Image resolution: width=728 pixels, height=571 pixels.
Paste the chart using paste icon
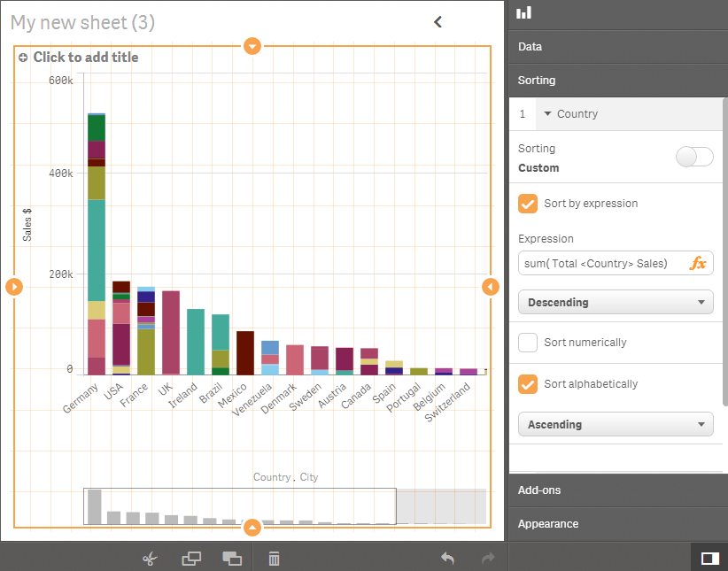(232, 559)
